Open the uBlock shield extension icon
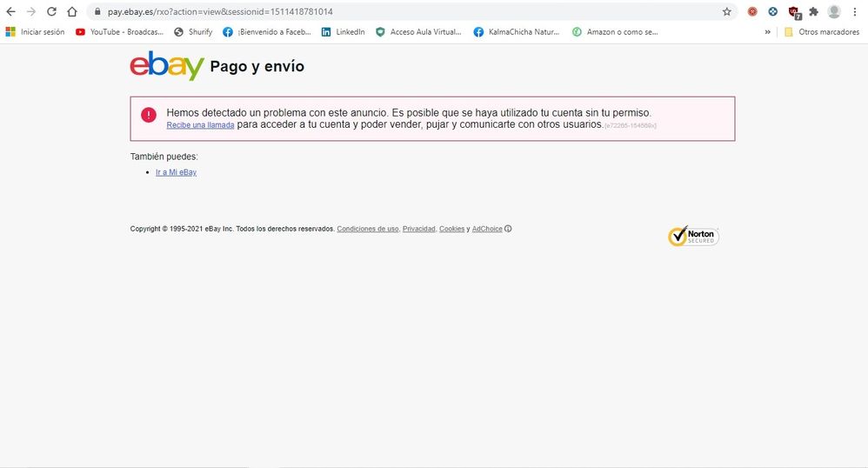Viewport: 868px width, 468px height. pos(794,12)
